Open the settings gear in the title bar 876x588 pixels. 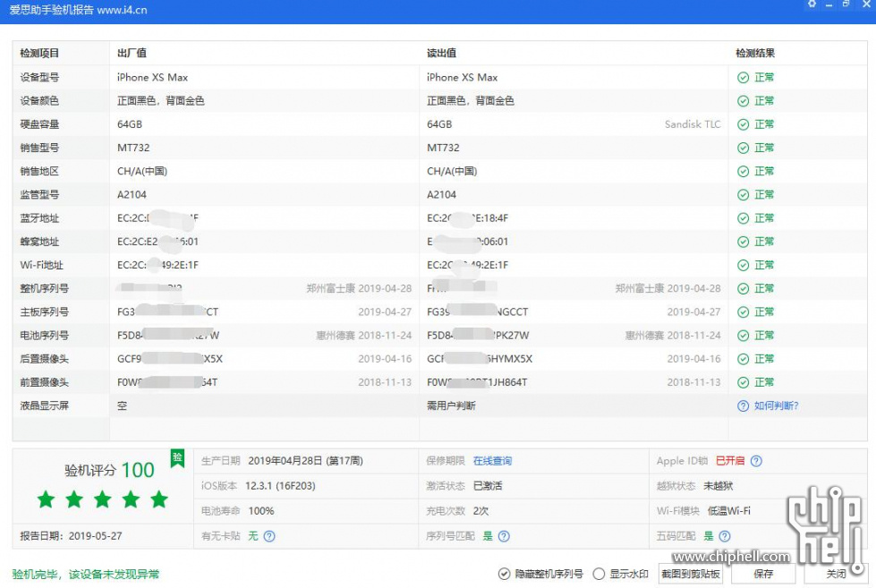click(x=812, y=4)
